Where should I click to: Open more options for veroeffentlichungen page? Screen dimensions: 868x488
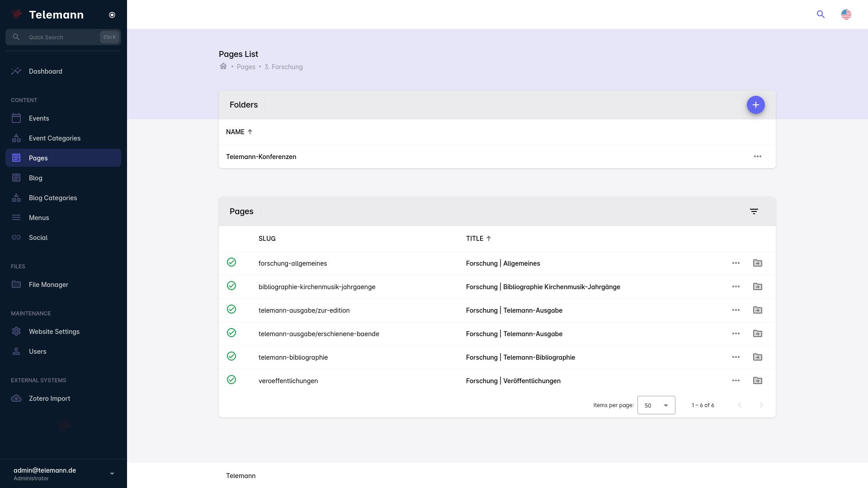click(x=736, y=380)
